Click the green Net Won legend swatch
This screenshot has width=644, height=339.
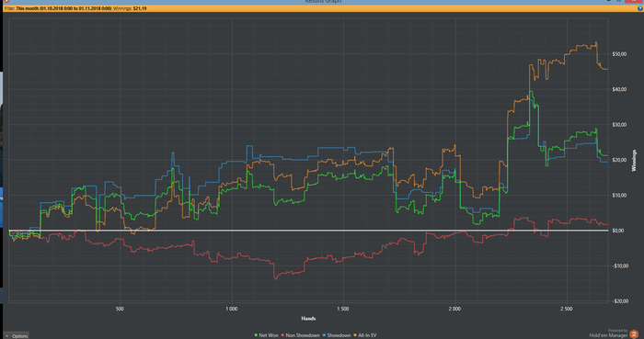256,335
